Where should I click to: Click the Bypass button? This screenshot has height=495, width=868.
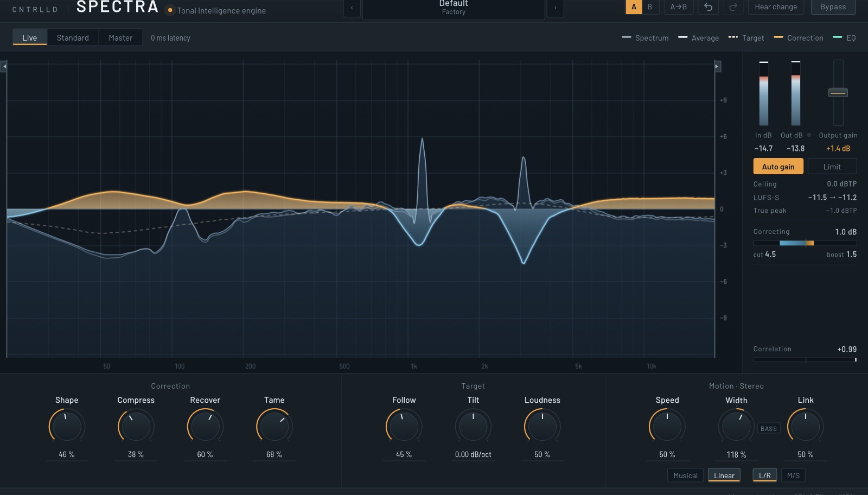pos(833,7)
